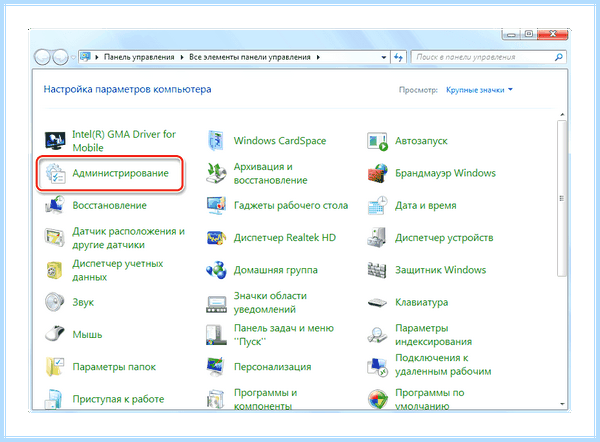600x442 pixels.
Task: Open the Диспетчер Realtek HD icon
Action: point(216,238)
